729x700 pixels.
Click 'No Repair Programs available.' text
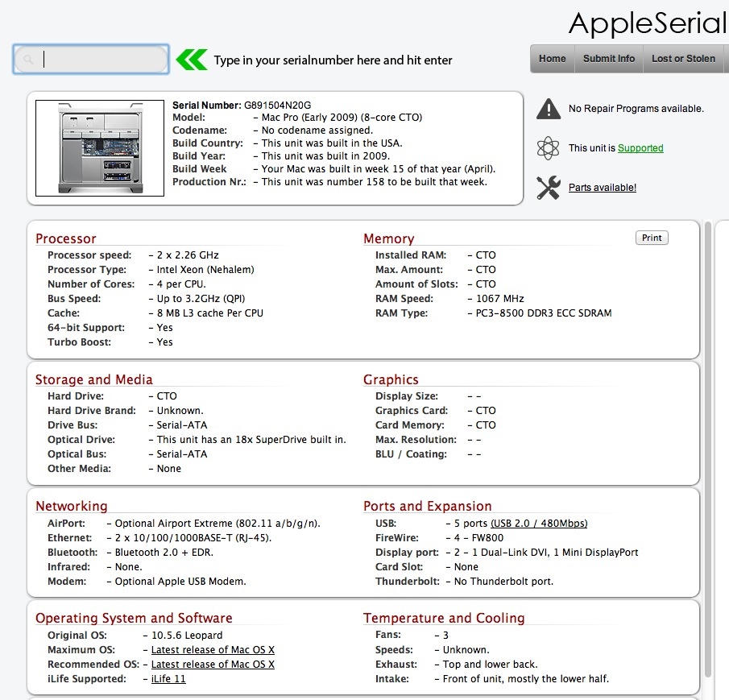pyautogui.click(x=636, y=108)
